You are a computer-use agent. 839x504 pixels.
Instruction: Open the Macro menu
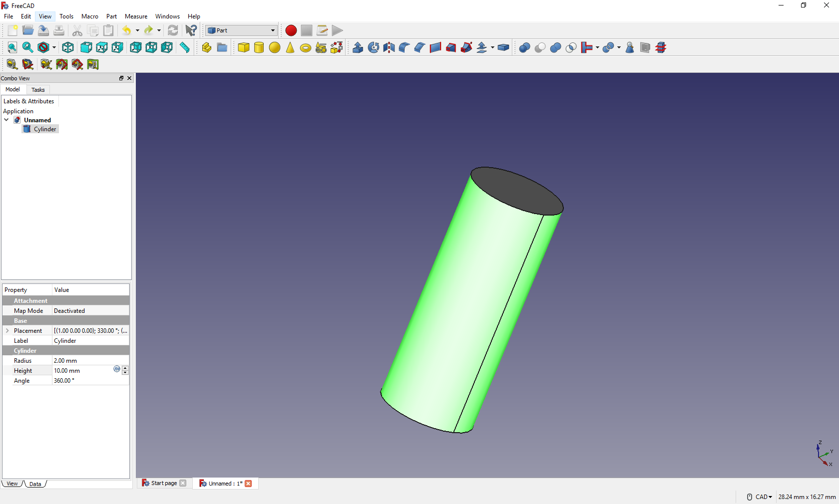tap(90, 16)
